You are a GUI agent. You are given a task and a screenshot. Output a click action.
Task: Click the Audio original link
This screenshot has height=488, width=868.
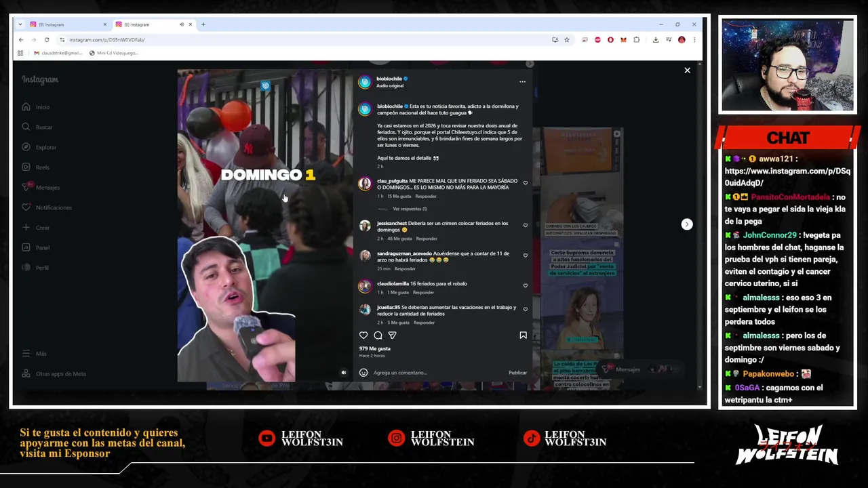390,86
